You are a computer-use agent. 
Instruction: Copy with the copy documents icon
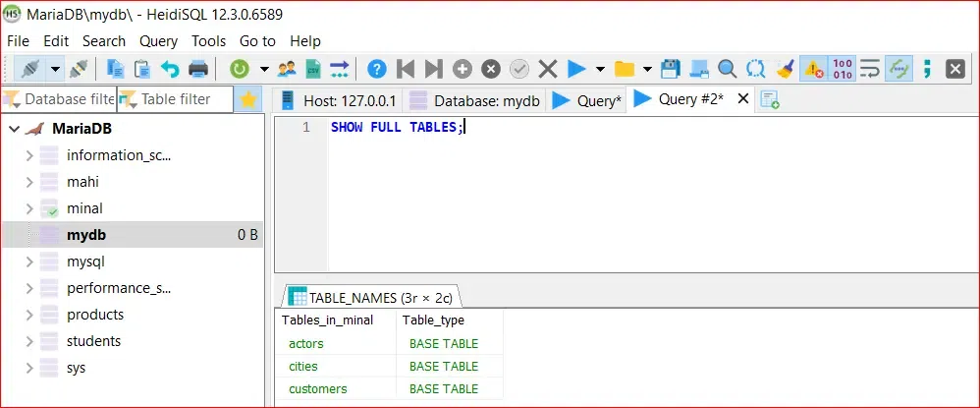point(116,68)
